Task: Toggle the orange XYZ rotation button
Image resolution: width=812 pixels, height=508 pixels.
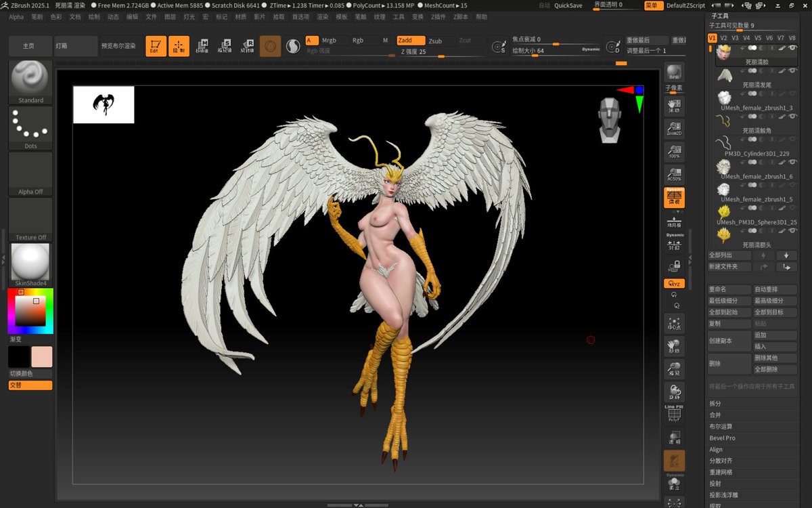Action: [674, 284]
